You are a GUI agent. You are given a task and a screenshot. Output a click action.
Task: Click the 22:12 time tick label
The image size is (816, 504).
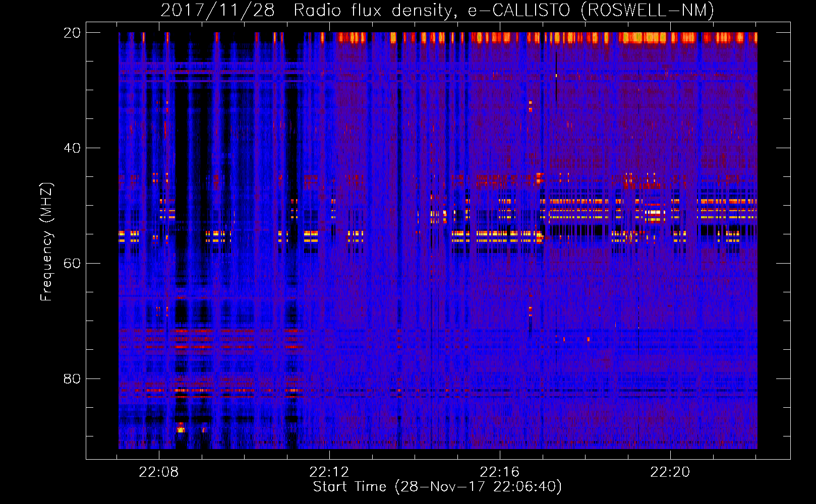click(329, 472)
